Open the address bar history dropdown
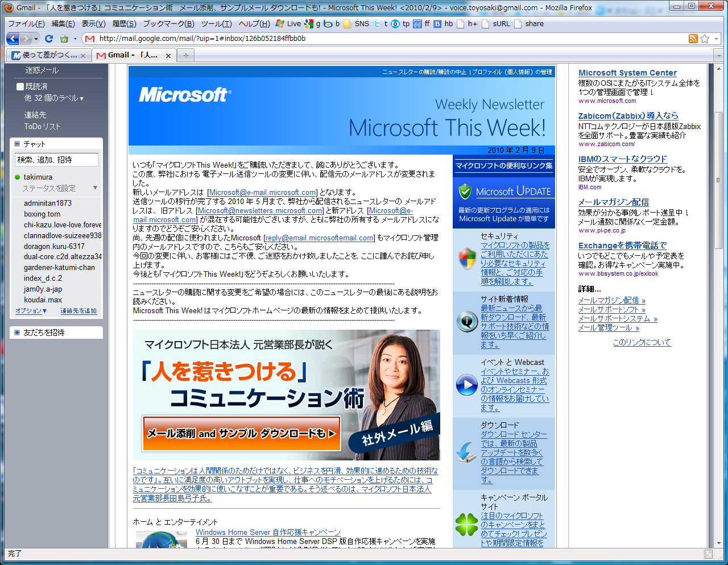 (x=716, y=39)
